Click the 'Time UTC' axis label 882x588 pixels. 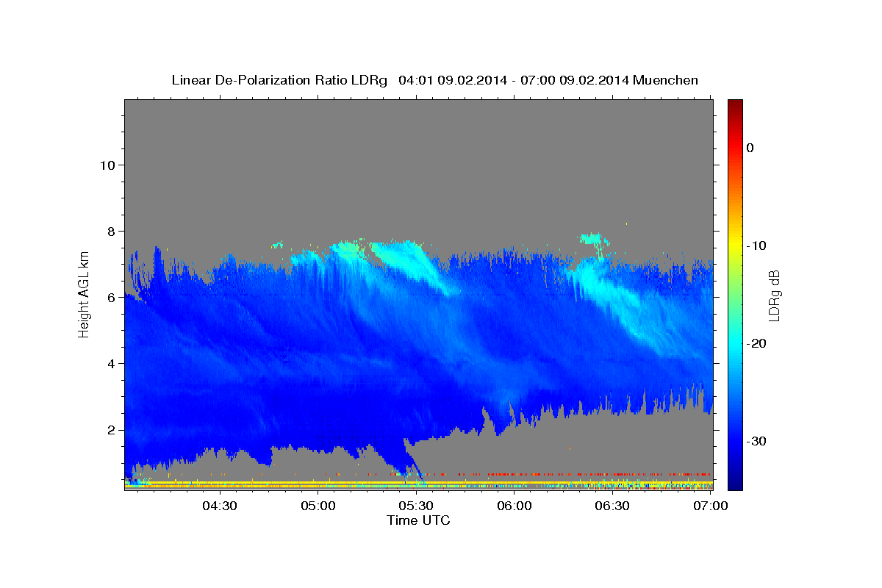(418, 520)
